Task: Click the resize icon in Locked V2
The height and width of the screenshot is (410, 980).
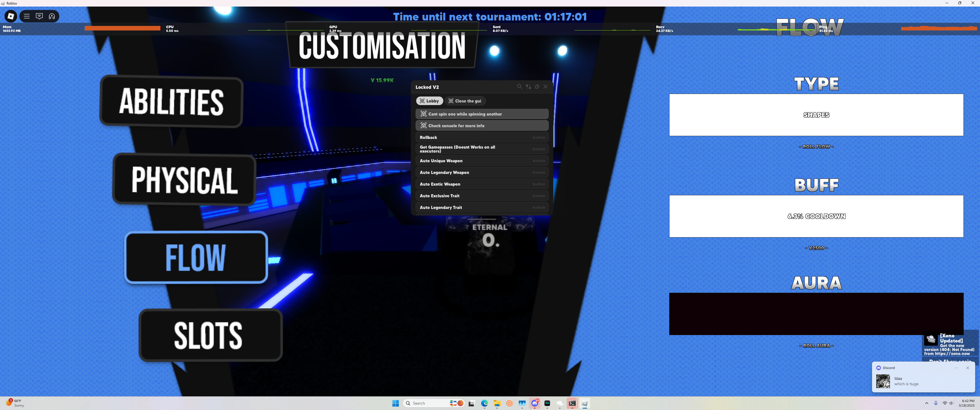Action: click(537, 87)
